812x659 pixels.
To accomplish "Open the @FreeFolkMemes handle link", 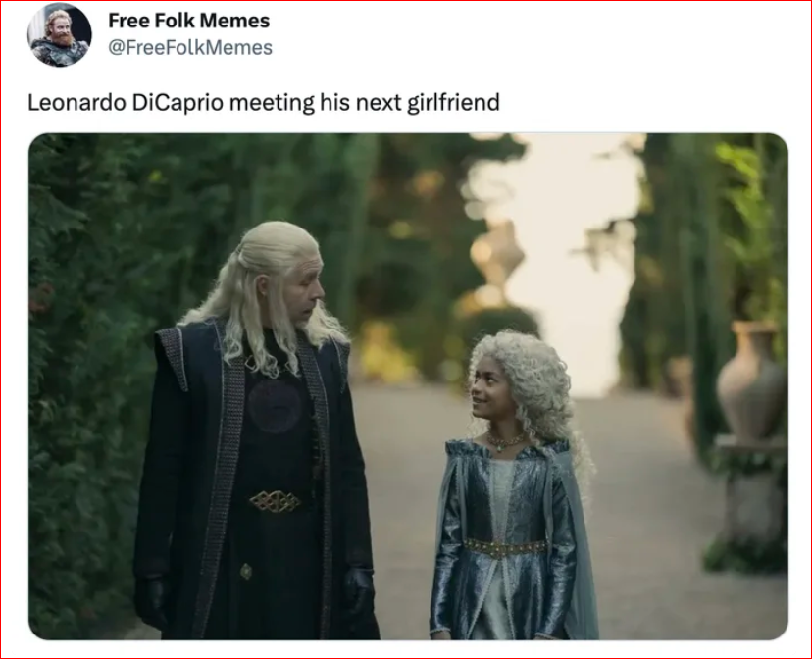I will [x=190, y=48].
